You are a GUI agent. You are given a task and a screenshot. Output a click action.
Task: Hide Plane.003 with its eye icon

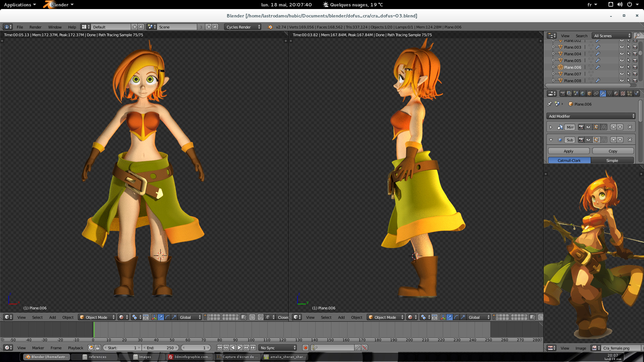tap(622, 47)
